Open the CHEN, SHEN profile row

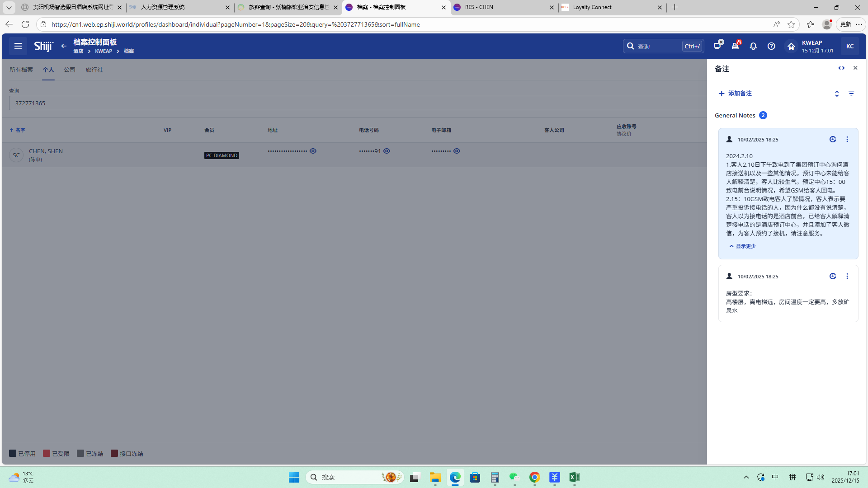click(46, 151)
